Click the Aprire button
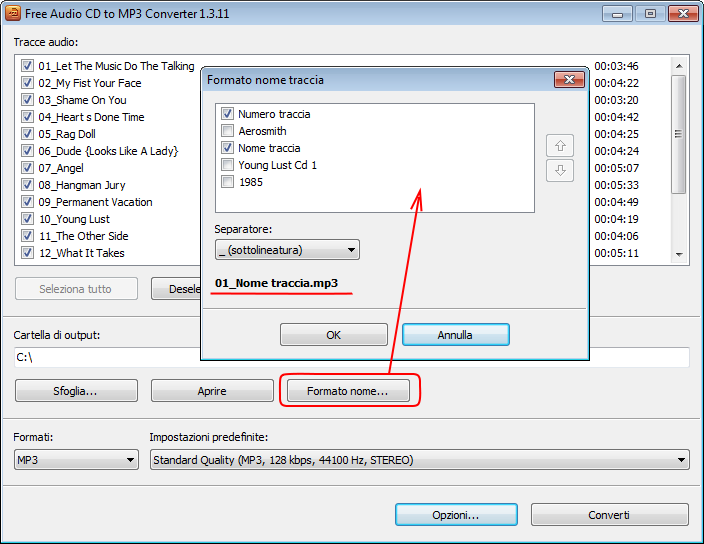The width and height of the screenshot is (704, 544). coord(212,391)
